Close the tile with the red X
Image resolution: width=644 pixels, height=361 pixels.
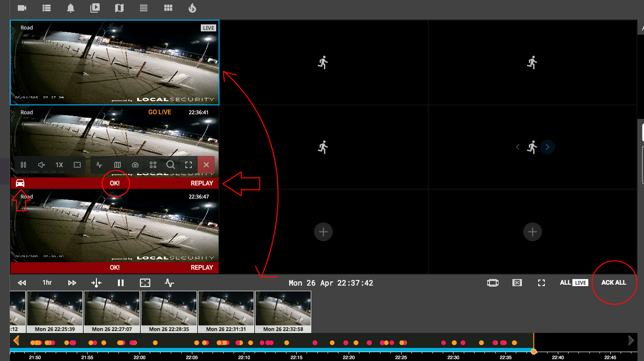[206, 165]
